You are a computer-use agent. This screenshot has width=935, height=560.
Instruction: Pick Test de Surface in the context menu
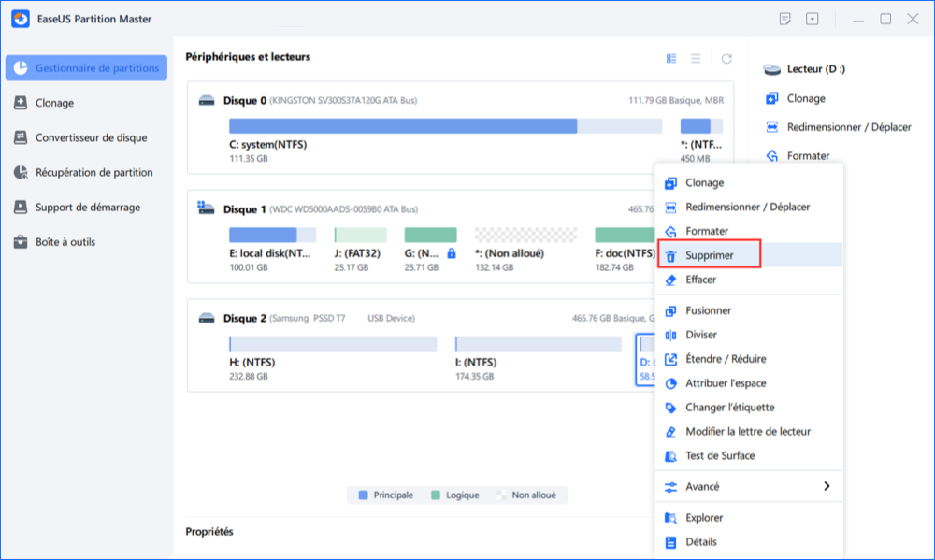coord(719,456)
